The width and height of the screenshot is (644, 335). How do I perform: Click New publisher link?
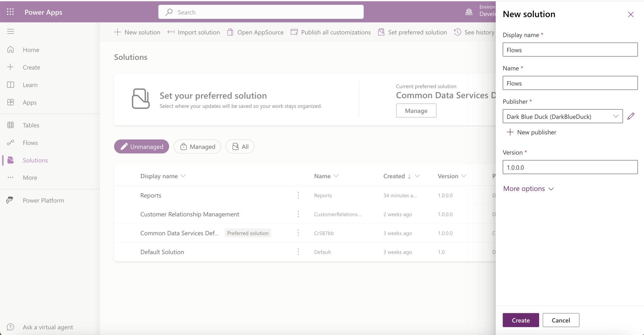(532, 132)
